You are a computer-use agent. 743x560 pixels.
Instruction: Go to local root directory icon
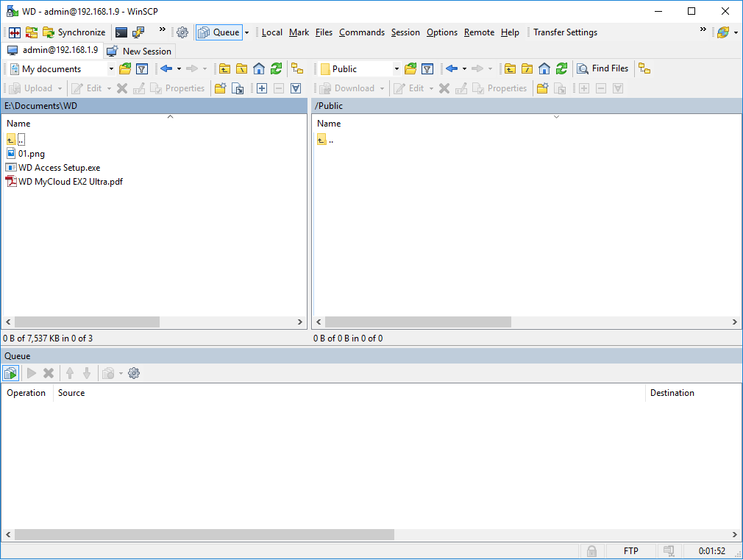242,68
